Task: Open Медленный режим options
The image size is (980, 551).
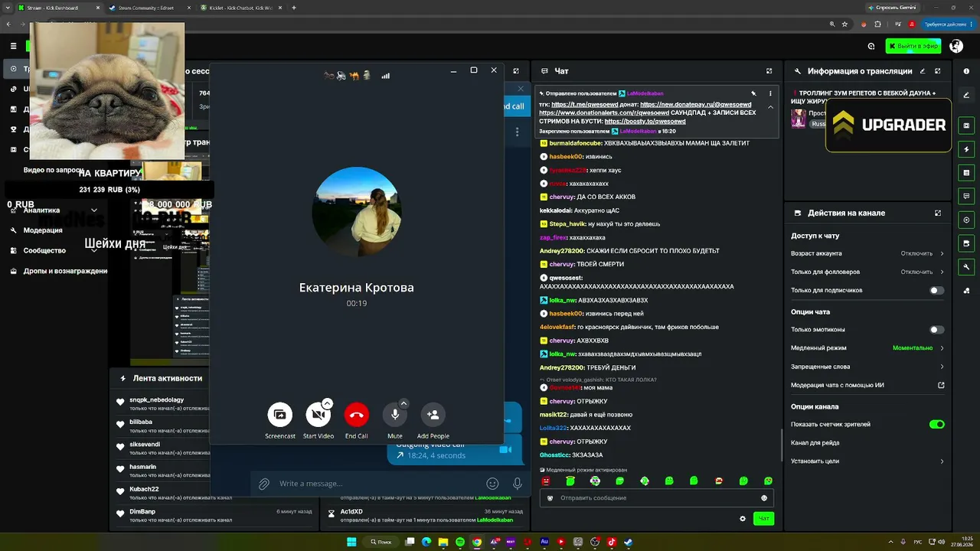Action: (x=867, y=348)
